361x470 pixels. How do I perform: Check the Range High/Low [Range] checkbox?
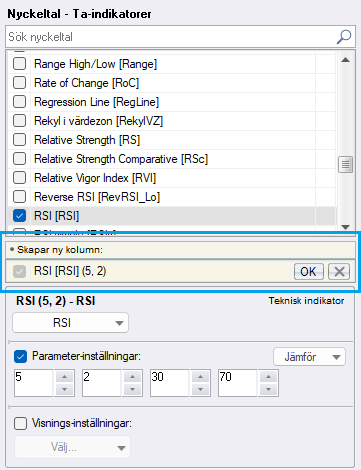coord(19,63)
